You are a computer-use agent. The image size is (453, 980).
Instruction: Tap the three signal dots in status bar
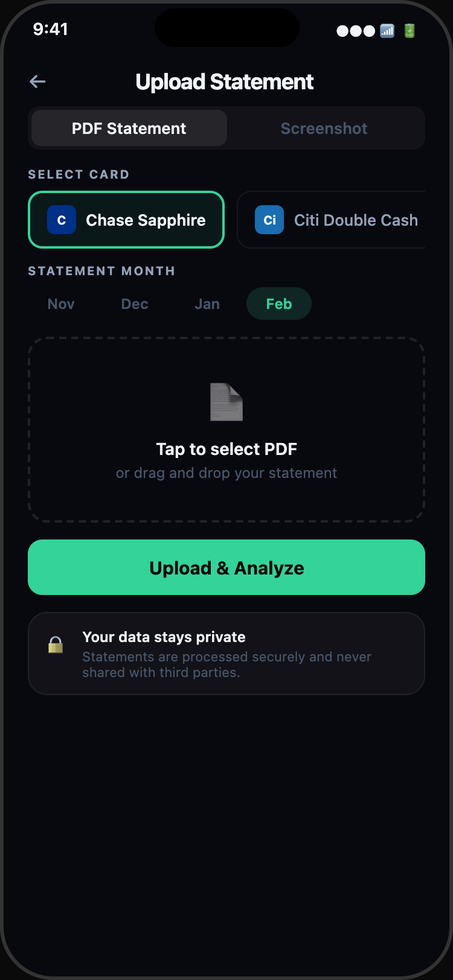(356, 31)
